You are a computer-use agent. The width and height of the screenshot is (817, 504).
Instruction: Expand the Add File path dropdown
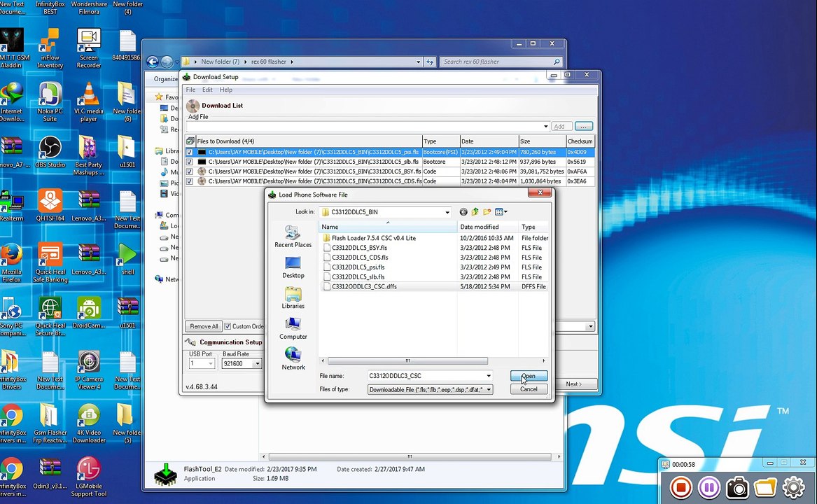coord(545,127)
